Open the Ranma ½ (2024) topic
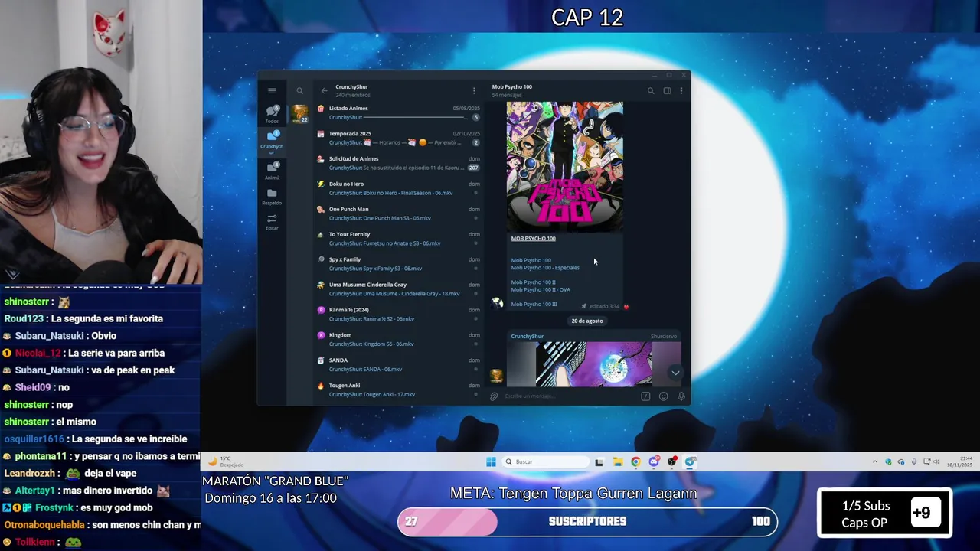 point(398,315)
